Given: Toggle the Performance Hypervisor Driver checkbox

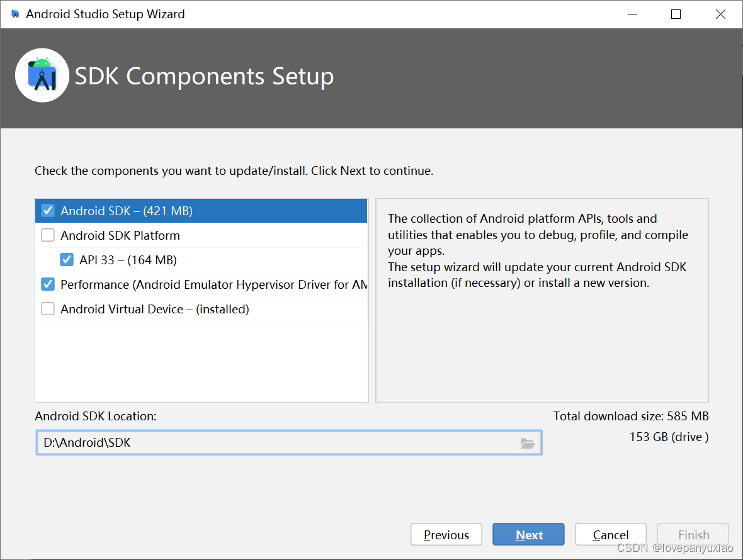Looking at the screenshot, I should [48, 284].
